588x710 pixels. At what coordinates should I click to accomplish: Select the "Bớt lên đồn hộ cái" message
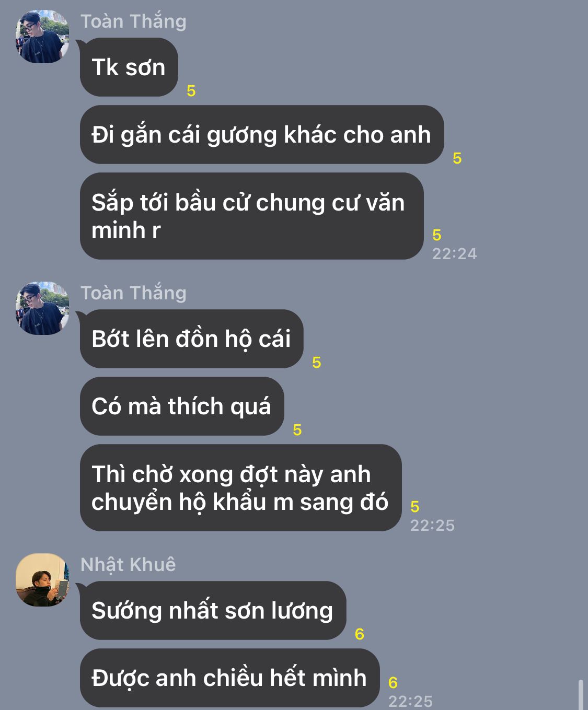click(191, 339)
